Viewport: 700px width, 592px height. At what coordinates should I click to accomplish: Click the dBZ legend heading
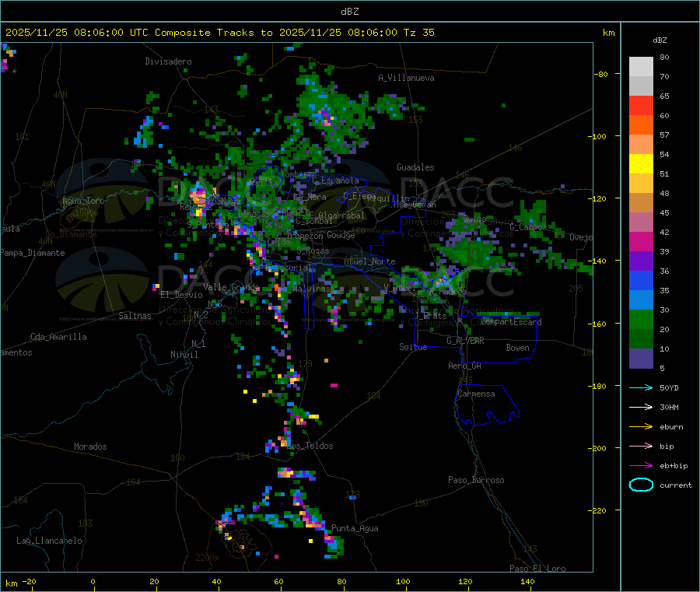[660, 40]
